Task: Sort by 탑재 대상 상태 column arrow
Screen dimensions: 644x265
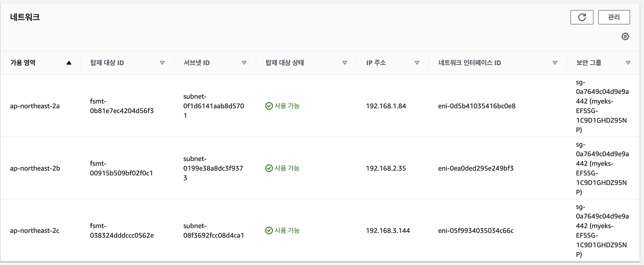Action: (x=345, y=63)
